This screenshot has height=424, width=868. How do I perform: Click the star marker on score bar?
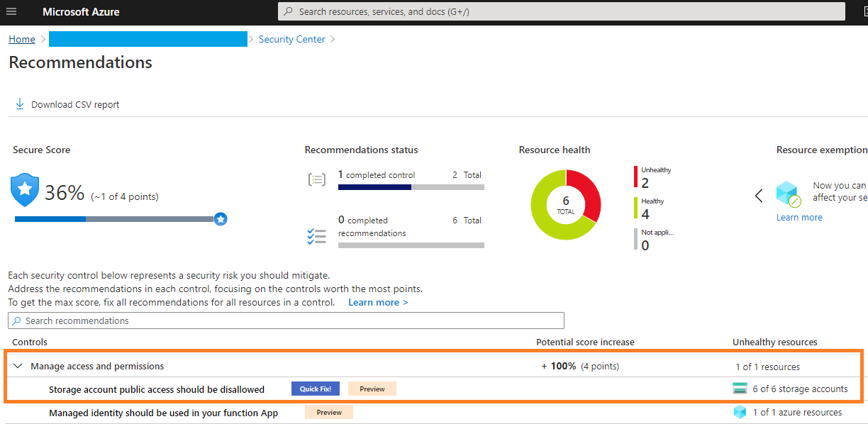click(x=221, y=219)
